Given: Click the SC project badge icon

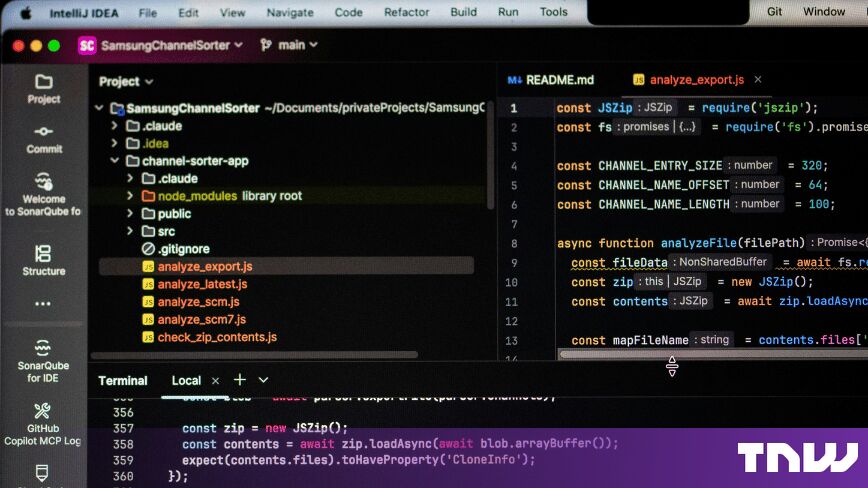Looking at the screenshot, I should click(x=87, y=45).
